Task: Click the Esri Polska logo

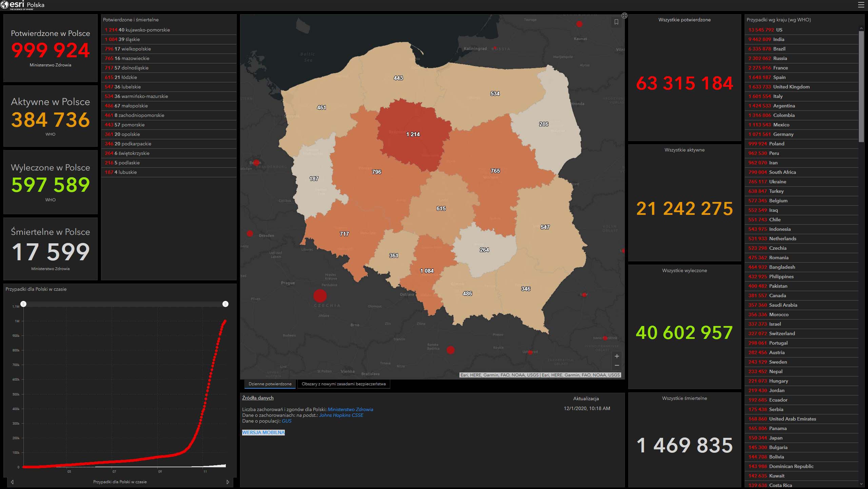Action: coord(22,5)
